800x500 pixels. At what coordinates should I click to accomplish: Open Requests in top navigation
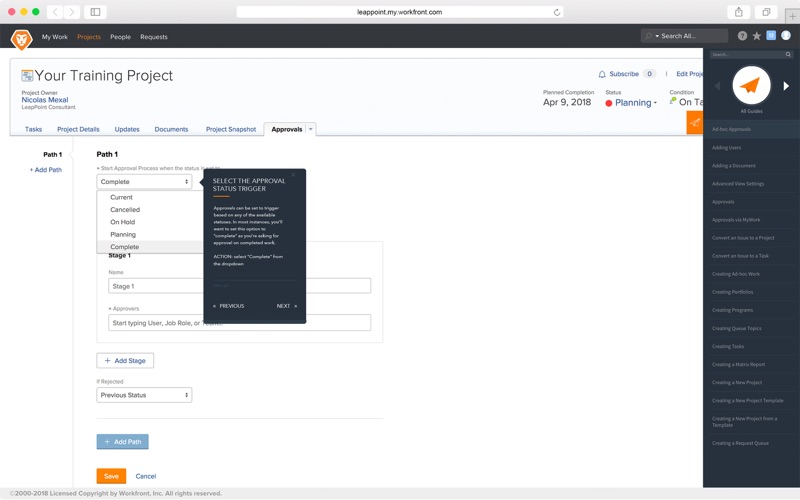pyautogui.click(x=154, y=37)
